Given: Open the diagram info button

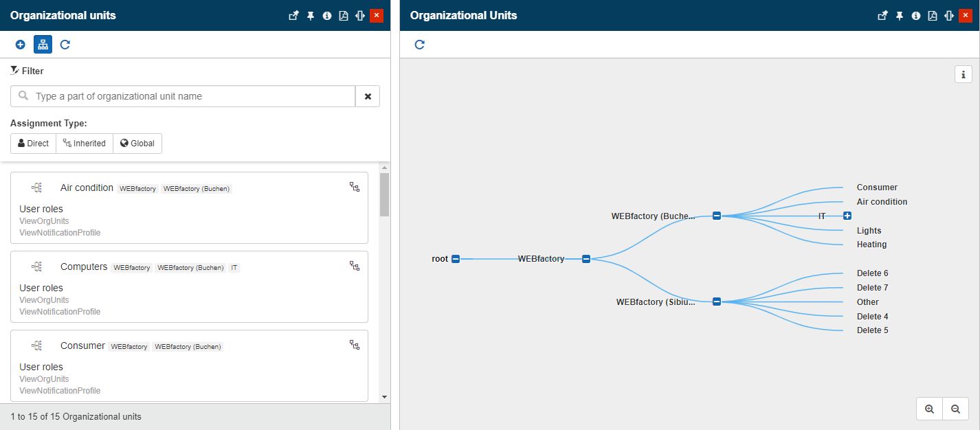Looking at the screenshot, I should [964, 74].
